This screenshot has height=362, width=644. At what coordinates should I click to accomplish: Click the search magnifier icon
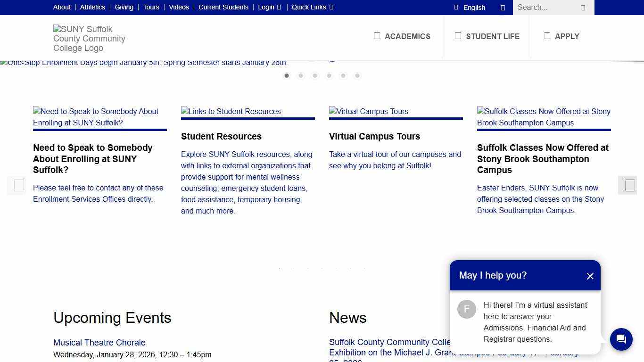tap(583, 8)
